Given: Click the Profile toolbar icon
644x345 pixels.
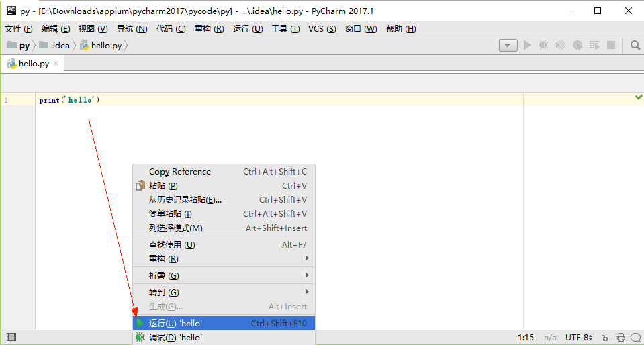Looking at the screenshot, I should point(578,45).
